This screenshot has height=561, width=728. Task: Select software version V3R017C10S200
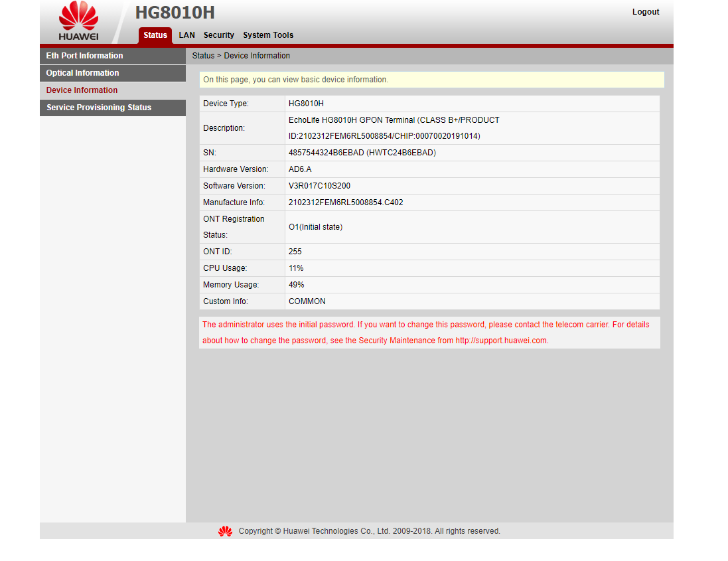click(319, 186)
